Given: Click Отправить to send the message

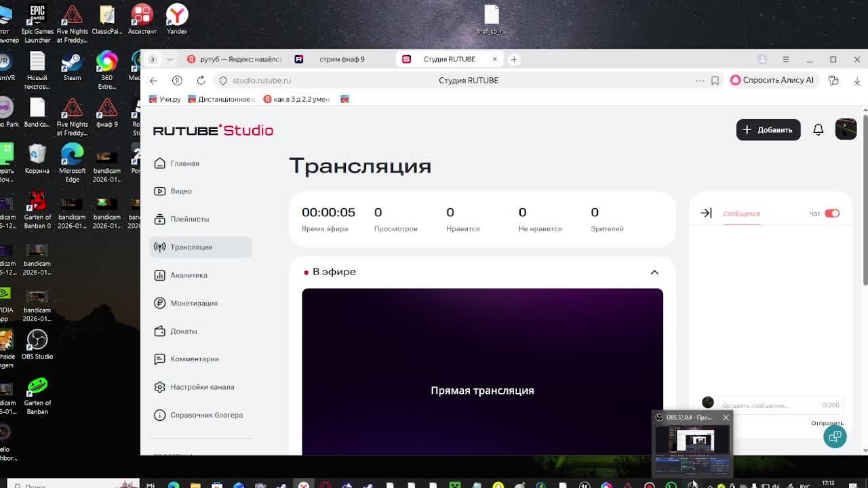Looking at the screenshot, I should (x=827, y=423).
